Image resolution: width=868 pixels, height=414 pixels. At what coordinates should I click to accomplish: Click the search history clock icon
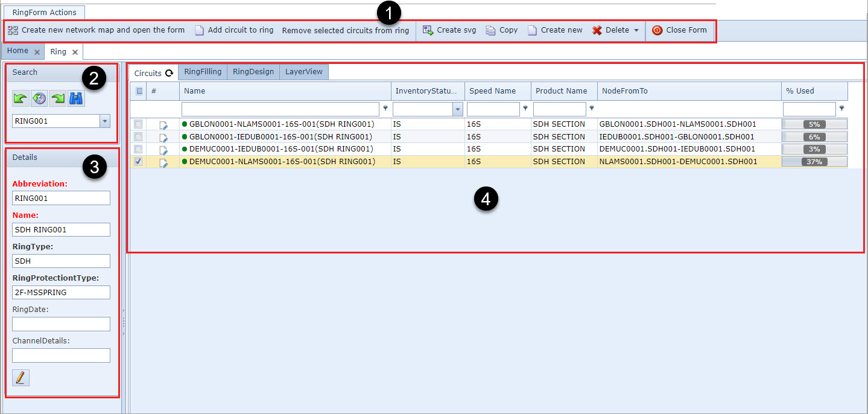pyautogui.click(x=39, y=98)
